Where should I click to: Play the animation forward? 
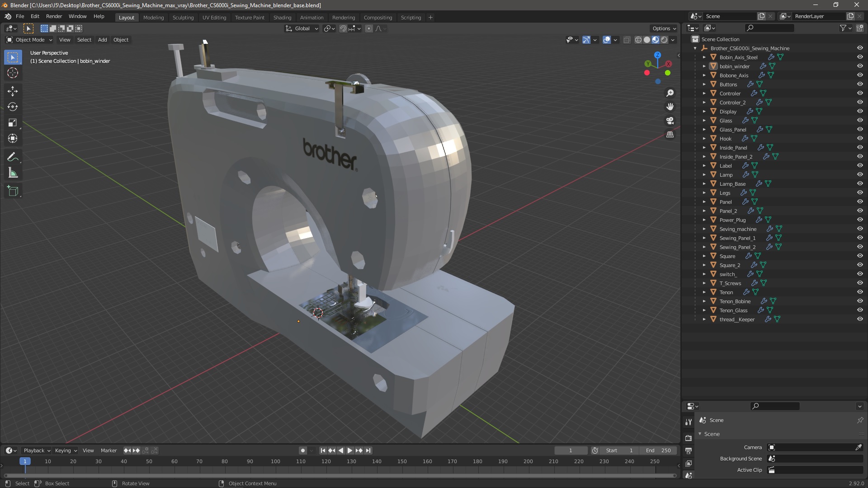[350, 450]
